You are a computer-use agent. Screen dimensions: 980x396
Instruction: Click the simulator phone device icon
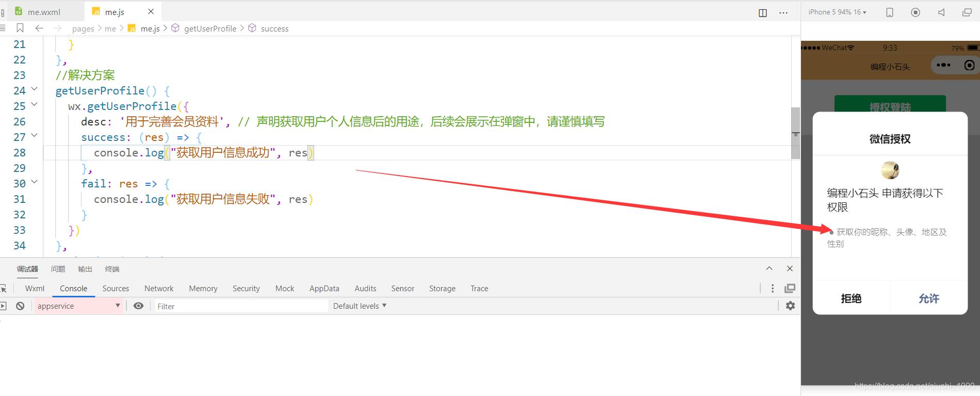click(890, 13)
